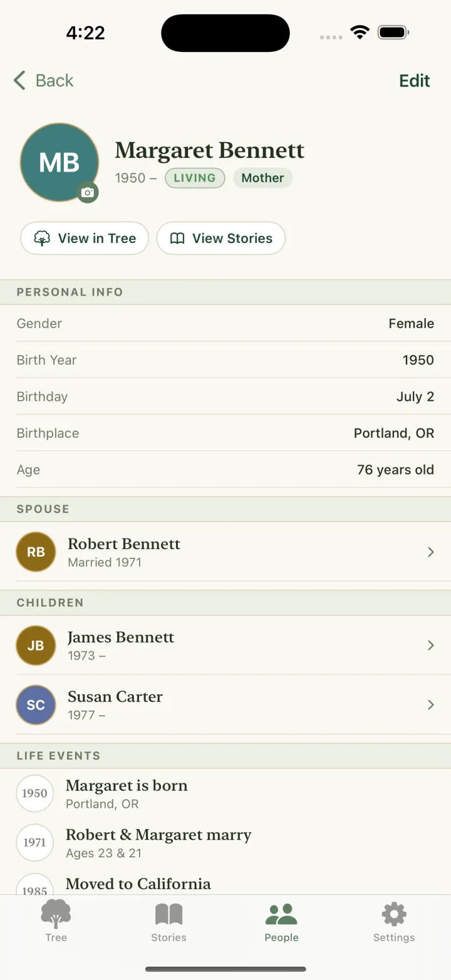Tap the 1950 life event year circle
Image resolution: width=451 pixels, height=980 pixels.
tap(34, 793)
